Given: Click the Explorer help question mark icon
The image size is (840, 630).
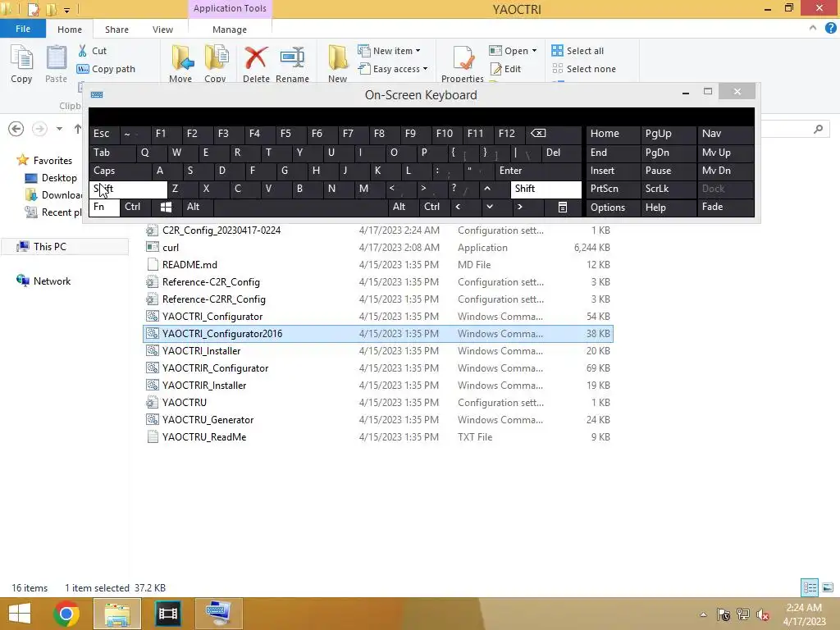Looking at the screenshot, I should 830,29.
